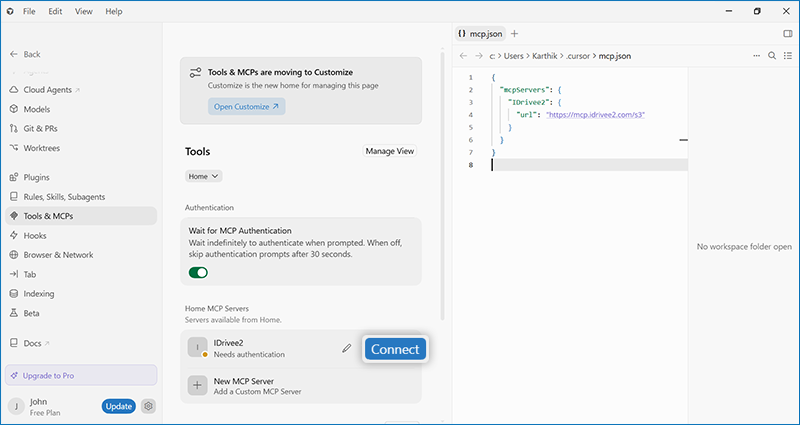Open Browser & Network settings
The height and width of the screenshot is (425, 800).
tap(81, 255)
